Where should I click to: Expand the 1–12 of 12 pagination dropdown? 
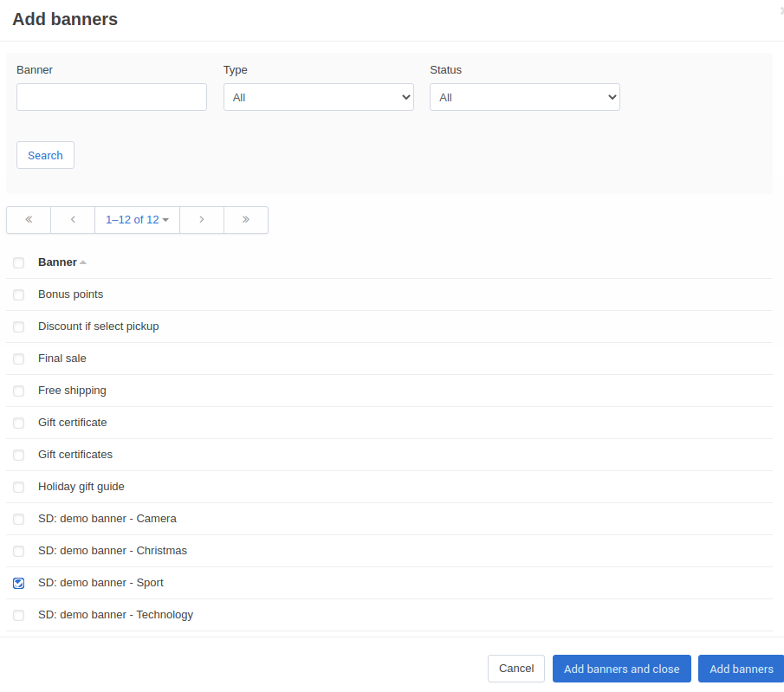click(137, 219)
